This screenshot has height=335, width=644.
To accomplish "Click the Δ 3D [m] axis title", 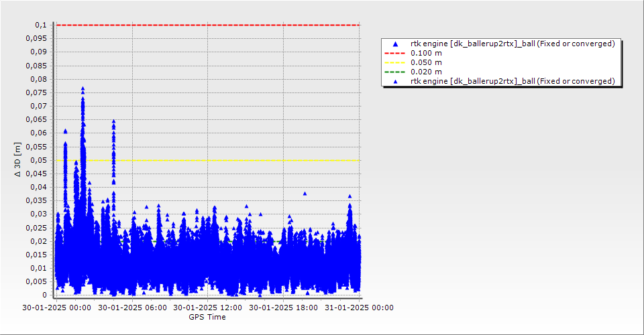I will (17, 159).
